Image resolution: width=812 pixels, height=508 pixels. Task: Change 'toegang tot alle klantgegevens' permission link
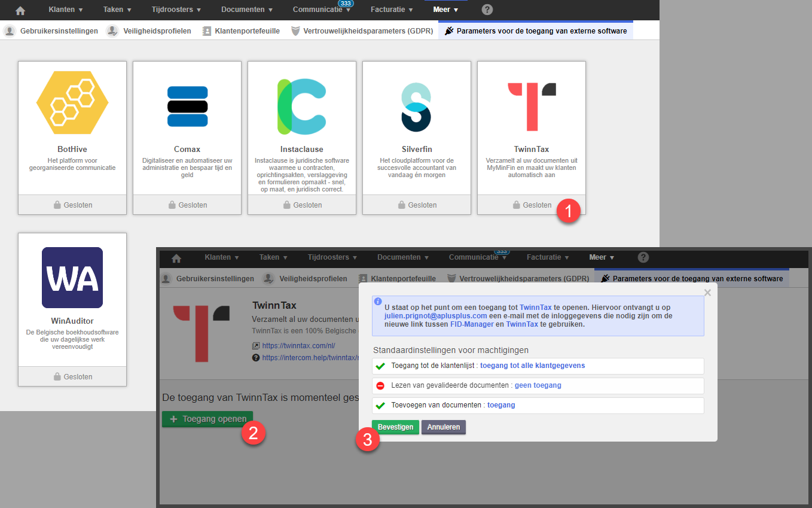[x=532, y=366]
